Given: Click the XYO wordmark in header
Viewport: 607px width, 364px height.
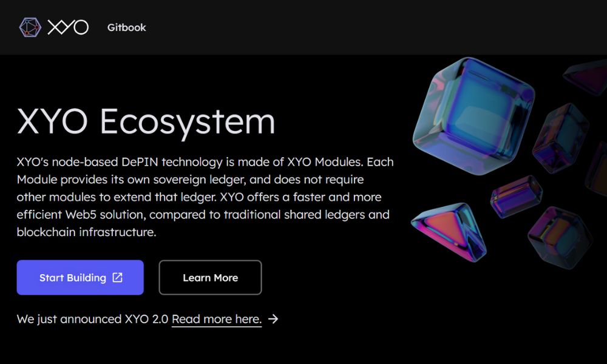Looking at the screenshot, I should coord(68,27).
